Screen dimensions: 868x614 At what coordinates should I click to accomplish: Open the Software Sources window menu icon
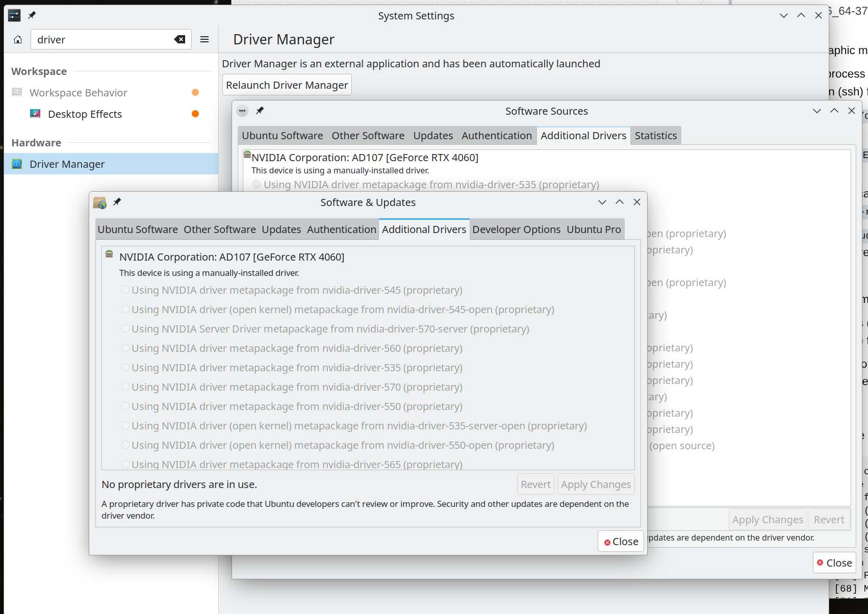pyautogui.click(x=242, y=111)
